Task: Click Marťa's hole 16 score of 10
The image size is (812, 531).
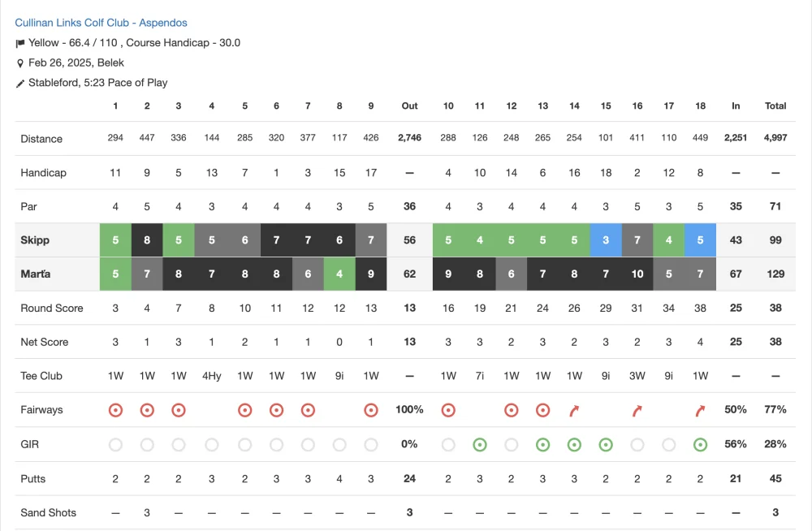Action: (637, 274)
